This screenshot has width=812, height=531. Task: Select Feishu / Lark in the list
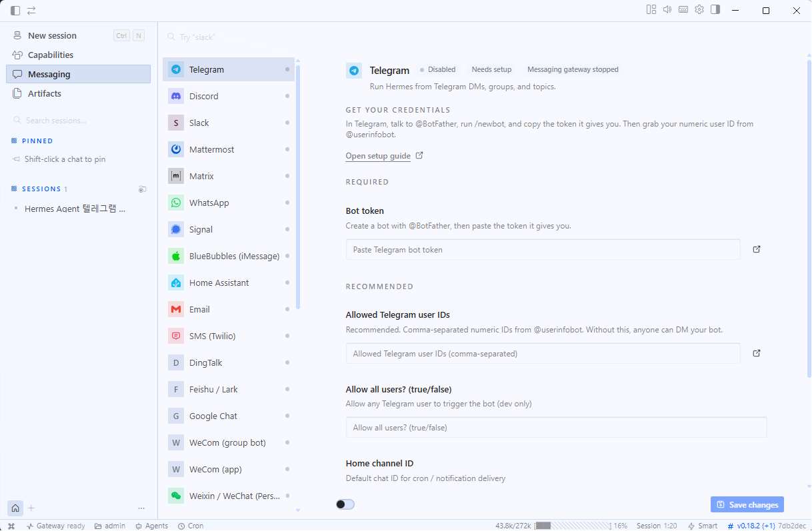coord(229,389)
